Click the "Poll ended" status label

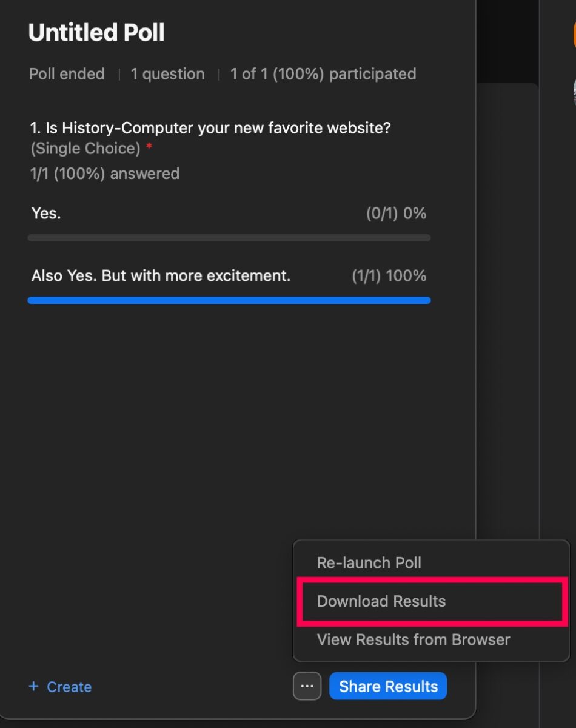click(67, 74)
